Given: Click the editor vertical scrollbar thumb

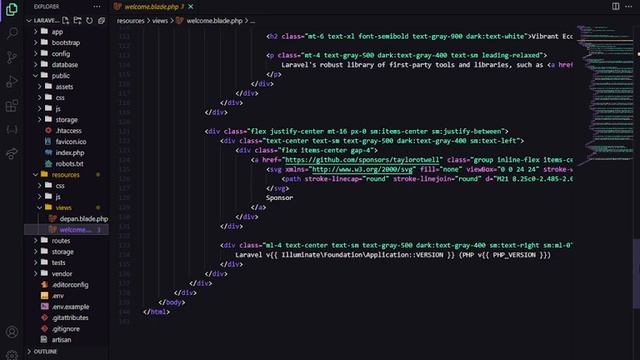Looking at the screenshot, I should pos(637,273).
